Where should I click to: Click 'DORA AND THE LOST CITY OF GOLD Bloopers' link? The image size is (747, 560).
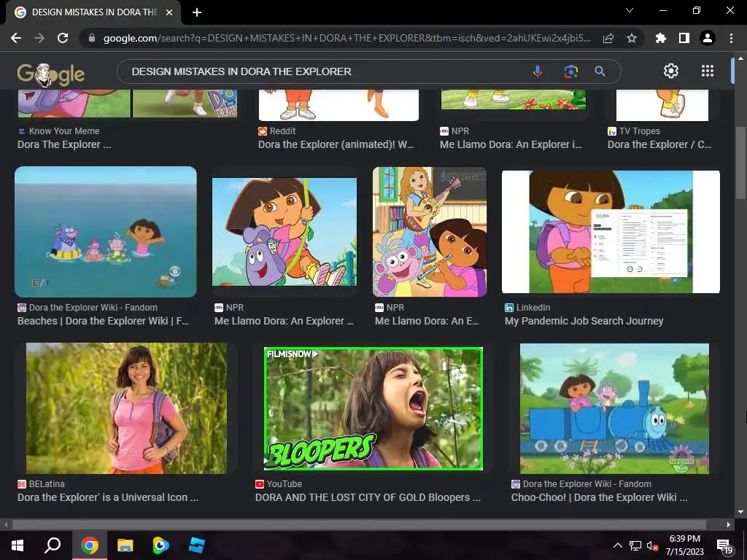pos(368,497)
